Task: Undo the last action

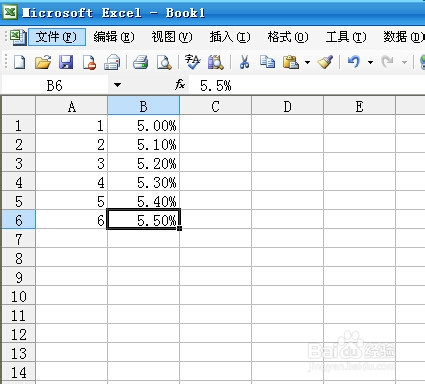Action: point(354,62)
